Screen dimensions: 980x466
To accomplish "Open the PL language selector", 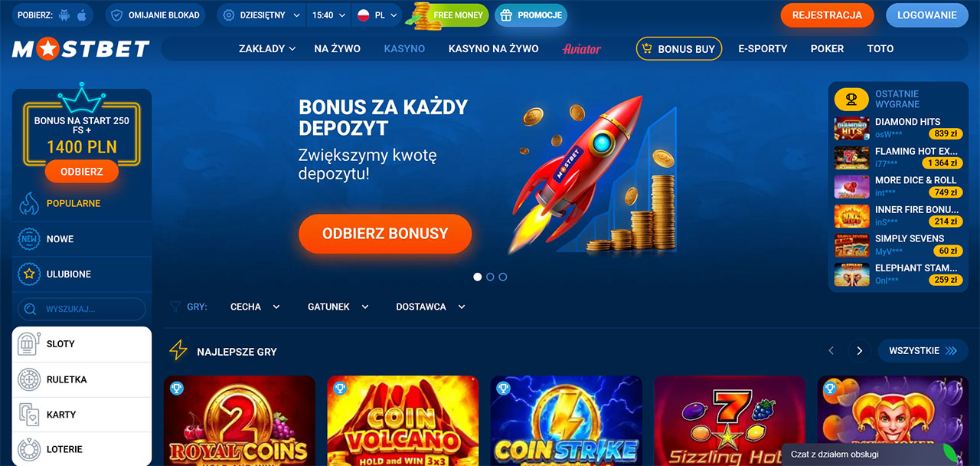I will (378, 15).
